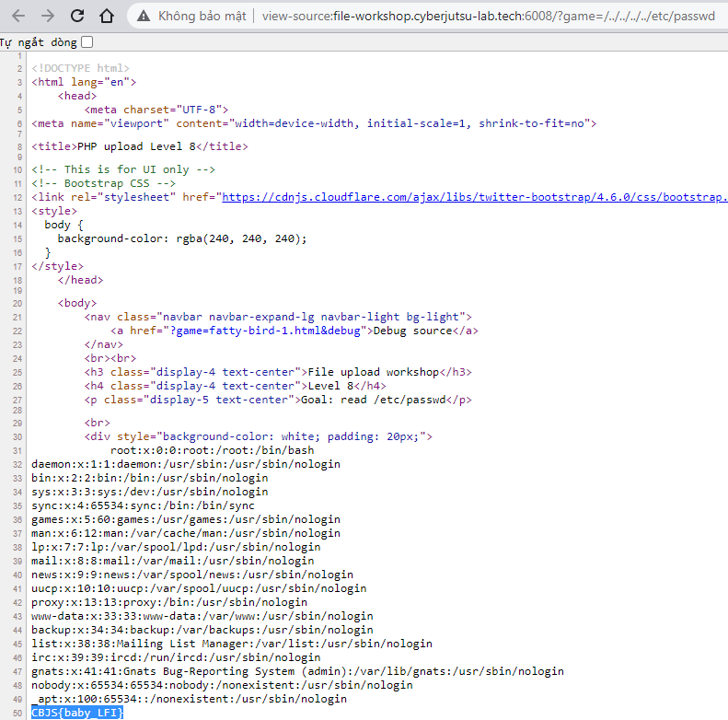728x720 pixels.
Task: Click the proxy:x:13:13 passwd line
Action: 169,602
